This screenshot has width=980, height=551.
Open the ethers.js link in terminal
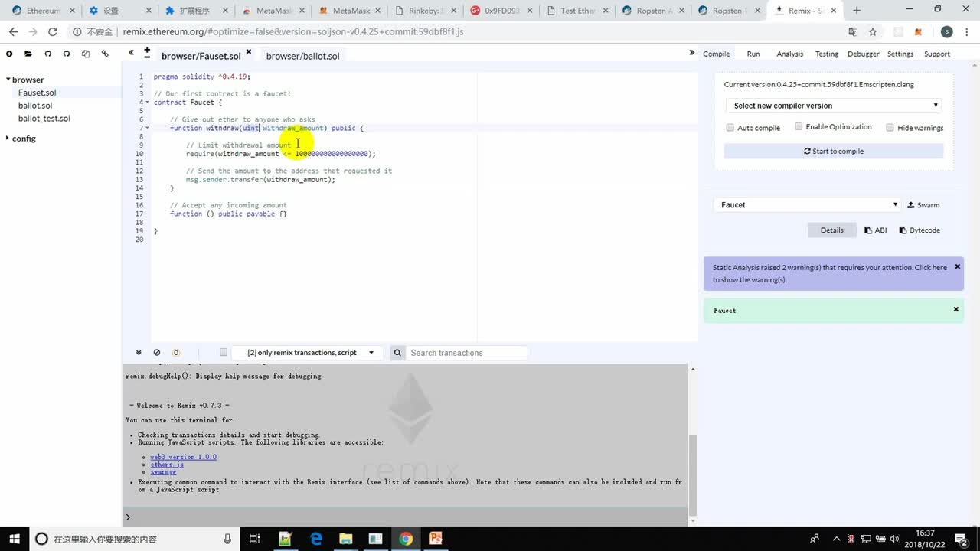coord(167,465)
